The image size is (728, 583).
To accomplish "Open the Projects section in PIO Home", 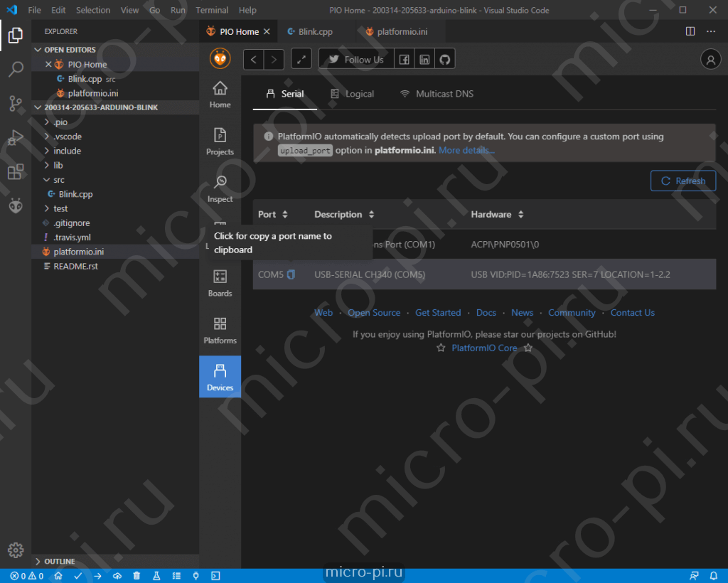I will point(220,141).
